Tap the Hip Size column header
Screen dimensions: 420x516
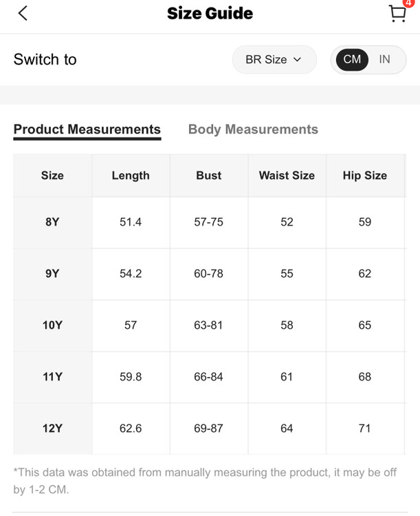click(x=365, y=175)
